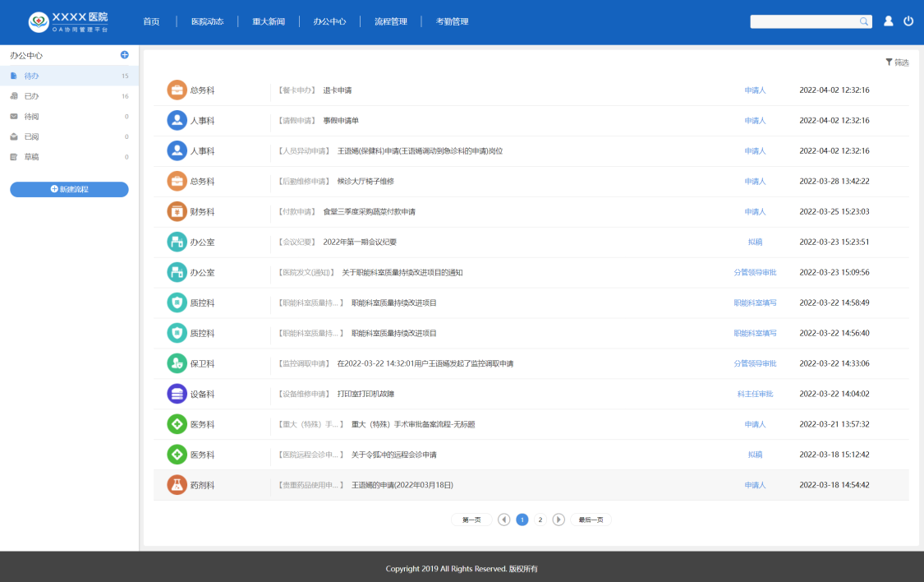The image size is (924, 582).
Task: Click the 财务科 department icon
Action: pos(177,211)
